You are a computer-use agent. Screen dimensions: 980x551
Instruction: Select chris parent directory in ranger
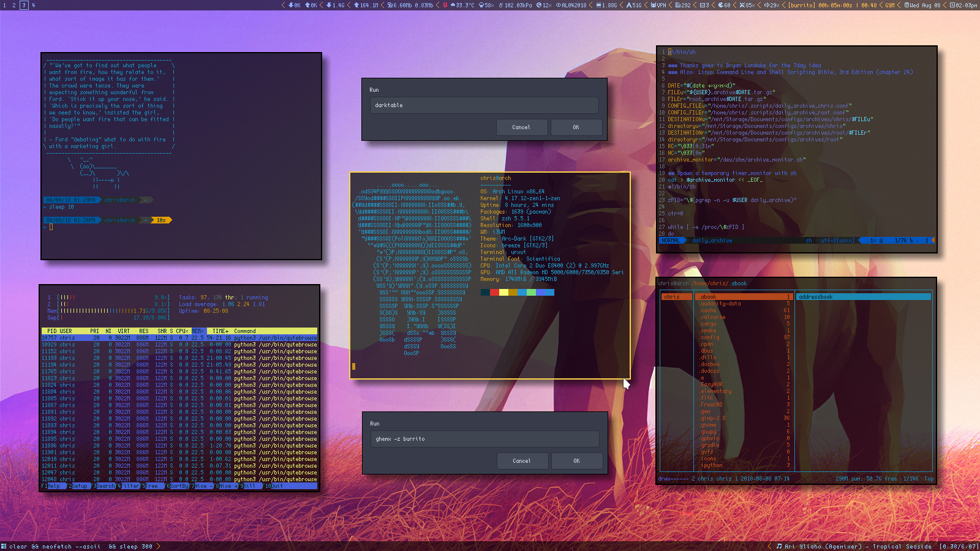677,297
